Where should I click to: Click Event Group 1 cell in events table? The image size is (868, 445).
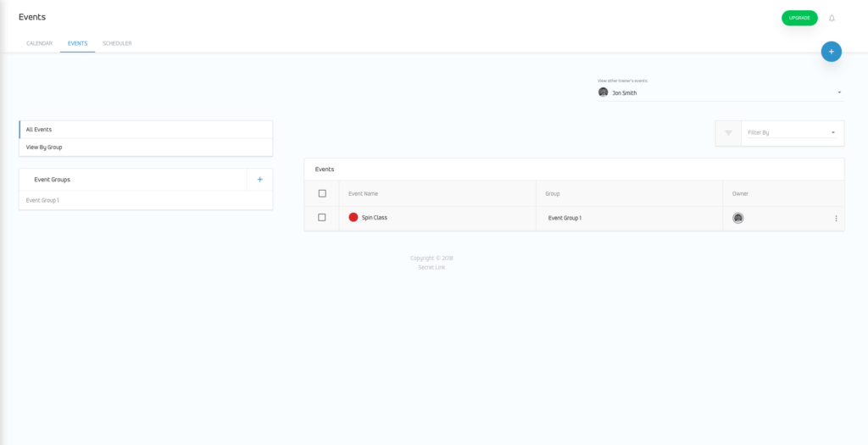point(565,218)
